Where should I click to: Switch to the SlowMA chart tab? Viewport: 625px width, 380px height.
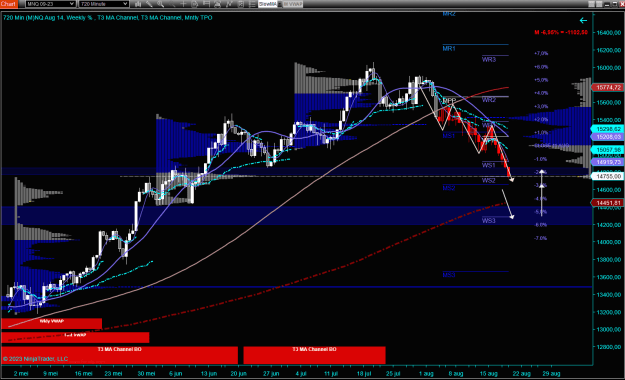268,4
